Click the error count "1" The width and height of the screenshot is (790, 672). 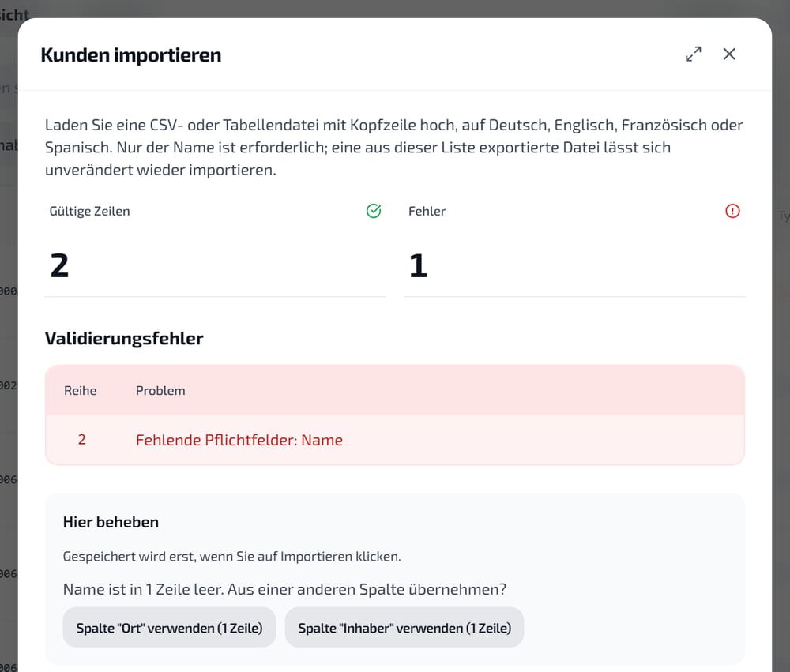pyautogui.click(x=418, y=265)
